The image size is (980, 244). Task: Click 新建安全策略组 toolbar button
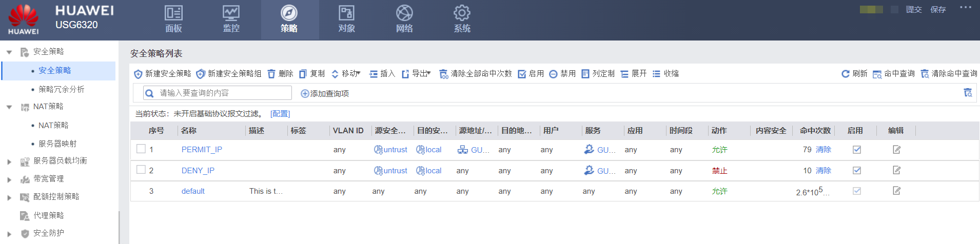click(x=229, y=74)
